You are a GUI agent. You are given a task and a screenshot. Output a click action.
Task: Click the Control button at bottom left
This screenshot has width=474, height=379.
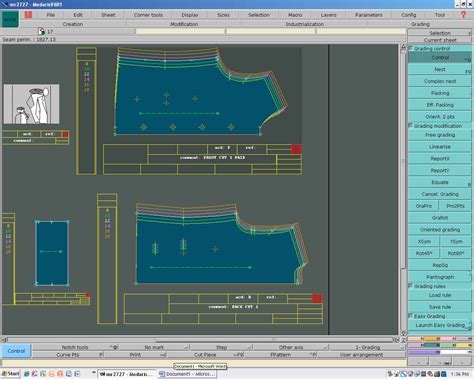[x=16, y=351]
